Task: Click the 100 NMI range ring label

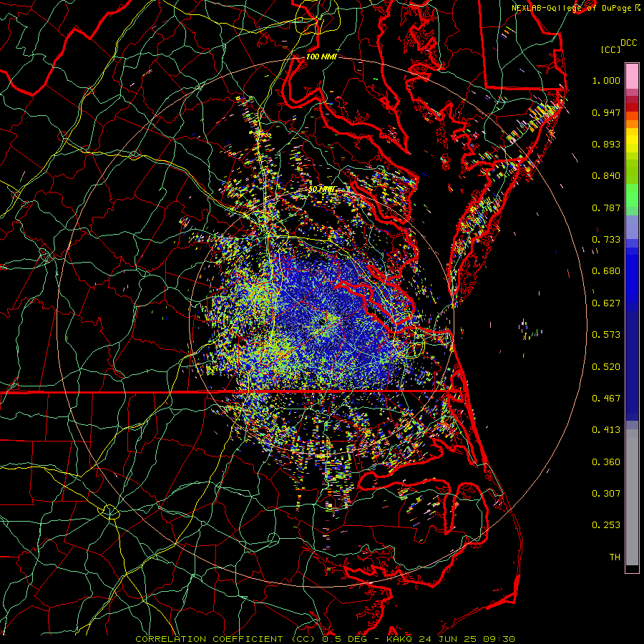Action: pyautogui.click(x=321, y=57)
